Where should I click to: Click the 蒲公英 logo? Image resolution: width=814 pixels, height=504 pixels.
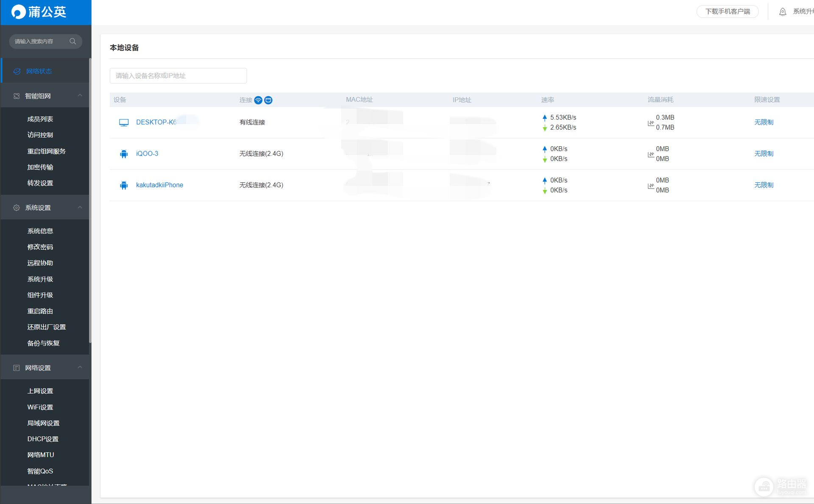tap(39, 12)
